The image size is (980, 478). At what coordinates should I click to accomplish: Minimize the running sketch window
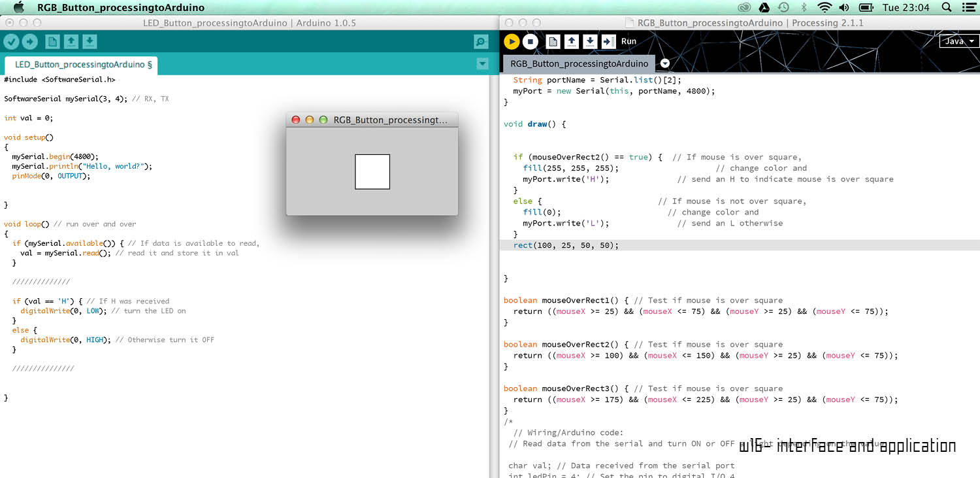click(x=310, y=120)
